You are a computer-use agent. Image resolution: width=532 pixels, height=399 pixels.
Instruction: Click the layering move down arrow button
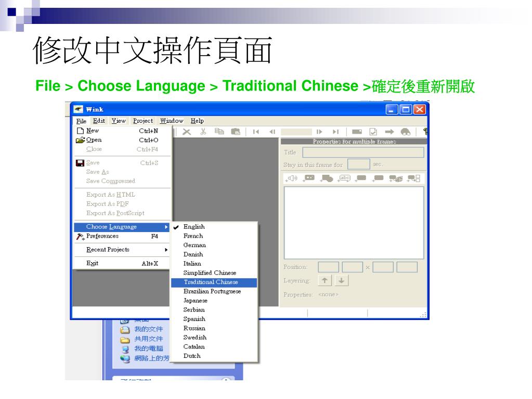[x=342, y=280]
